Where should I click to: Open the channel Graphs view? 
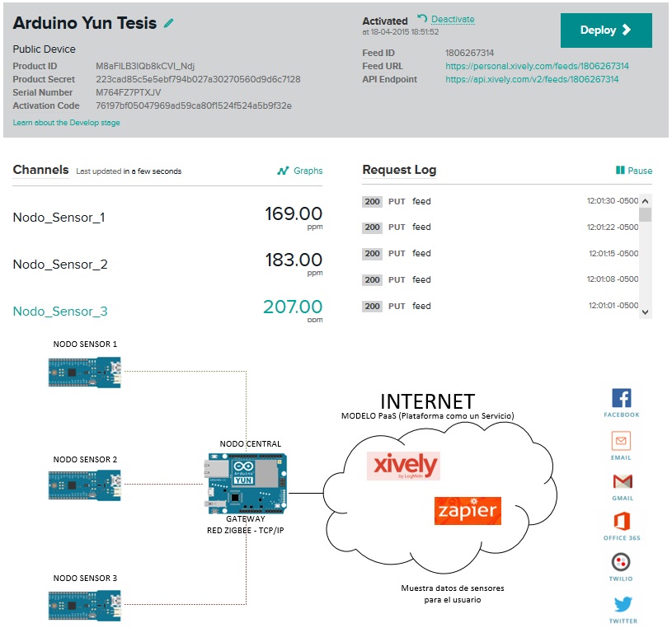[300, 171]
